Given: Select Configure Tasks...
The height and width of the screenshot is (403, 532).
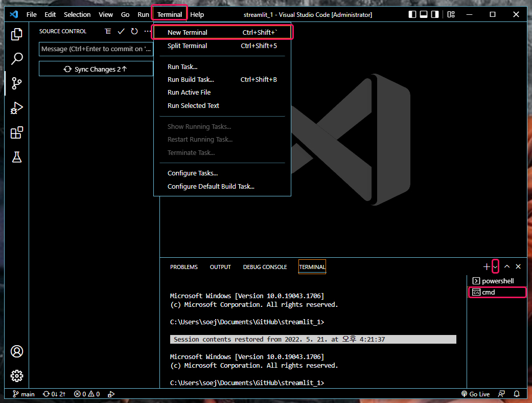Looking at the screenshot, I should click(222, 173).
